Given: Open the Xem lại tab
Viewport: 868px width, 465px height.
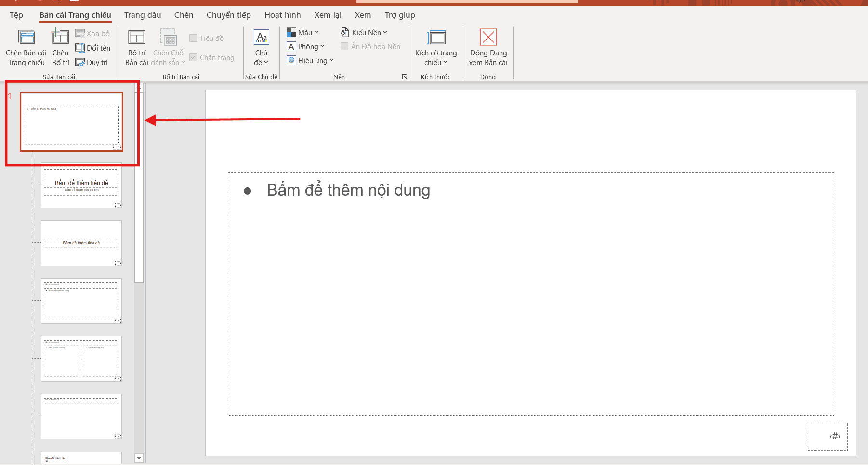Looking at the screenshot, I should pos(328,15).
